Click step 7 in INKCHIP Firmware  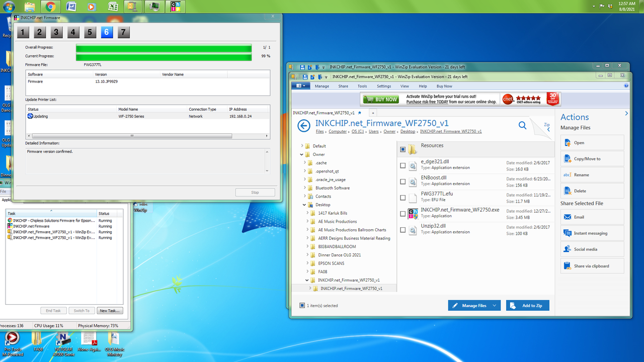pyautogui.click(x=123, y=33)
